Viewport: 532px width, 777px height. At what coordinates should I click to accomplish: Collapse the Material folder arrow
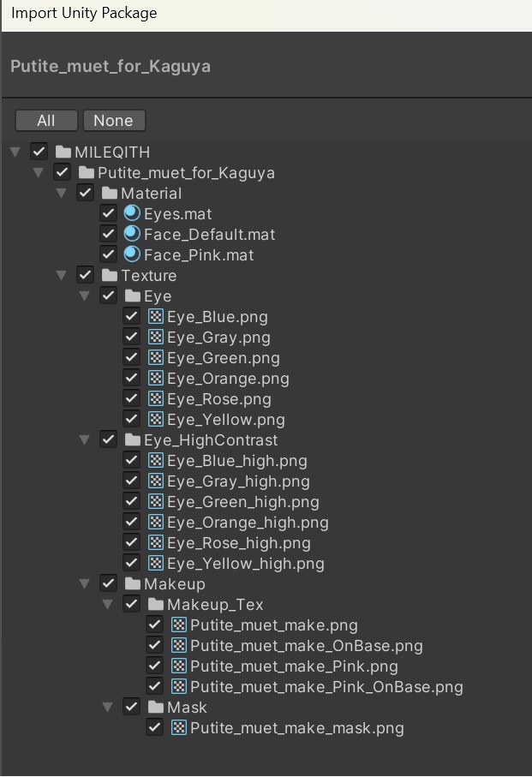61,193
